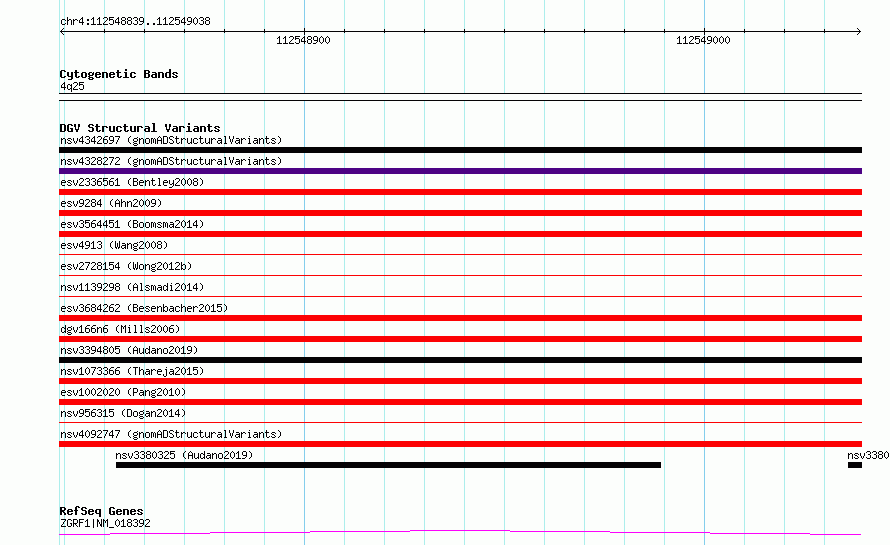The height and width of the screenshot is (545, 890).
Task: Open the esv2336561 (Bentley2008) label
Action: point(132,182)
